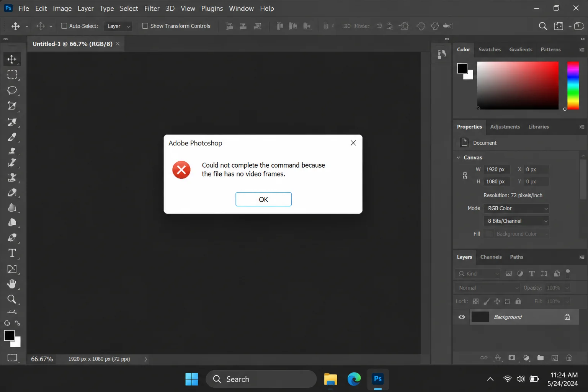Toggle canvas width-height link icon
Image resolution: width=588 pixels, height=392 pixels.
[x=465, y=176]
